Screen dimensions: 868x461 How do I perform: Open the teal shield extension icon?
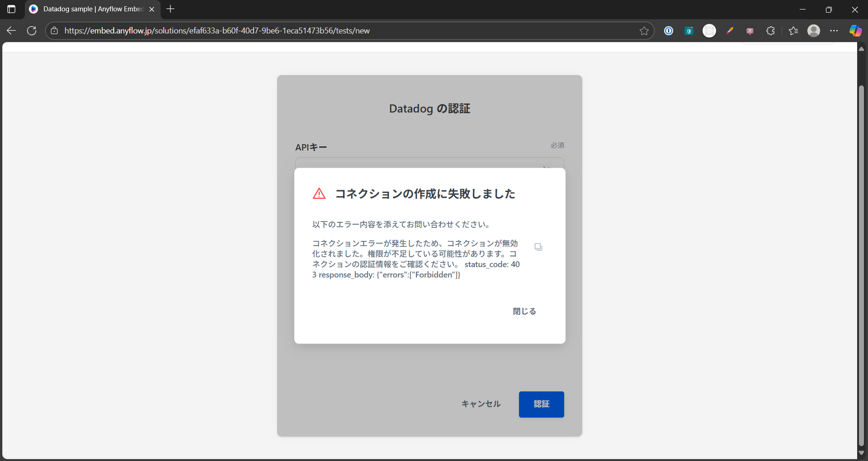click(x=689, y=31)
